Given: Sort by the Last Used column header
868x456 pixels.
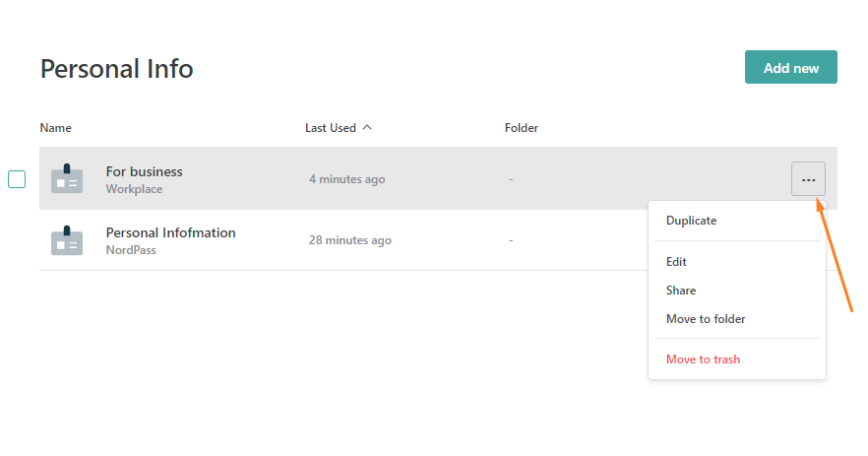Looking at the screenshot, I should click(x=331, y=128).
